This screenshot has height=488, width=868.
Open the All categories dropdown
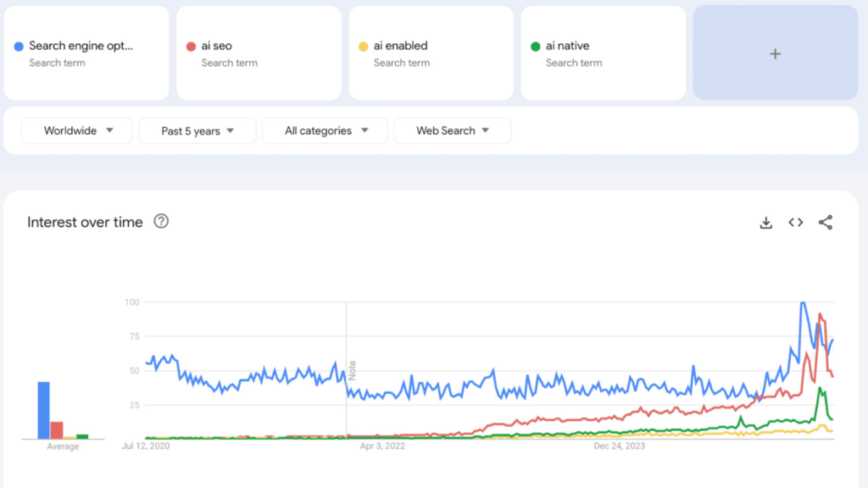coord(325,130)
